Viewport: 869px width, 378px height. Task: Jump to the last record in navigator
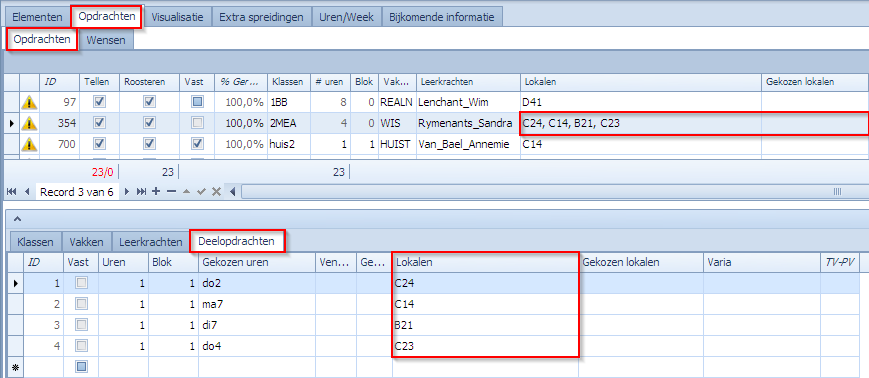[141, 192]
